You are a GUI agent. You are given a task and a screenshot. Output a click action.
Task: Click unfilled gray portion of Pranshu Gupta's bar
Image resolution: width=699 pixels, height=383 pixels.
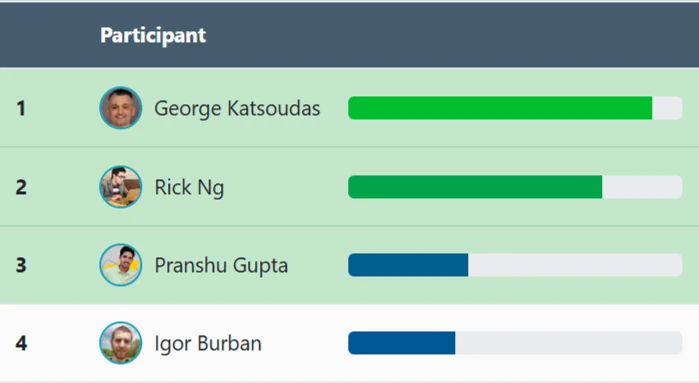point(575,265)
